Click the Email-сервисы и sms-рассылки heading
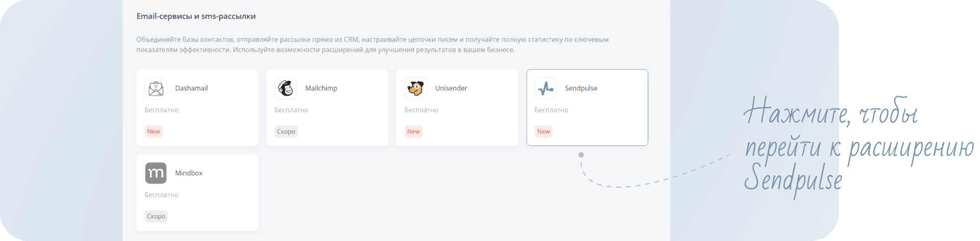Viewport: 980px width, 241px height. point(196,16)
